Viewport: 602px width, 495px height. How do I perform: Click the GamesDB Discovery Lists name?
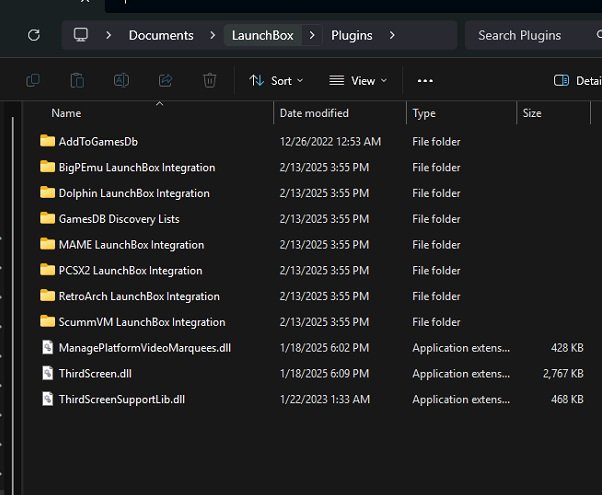[x=119, y=219]
